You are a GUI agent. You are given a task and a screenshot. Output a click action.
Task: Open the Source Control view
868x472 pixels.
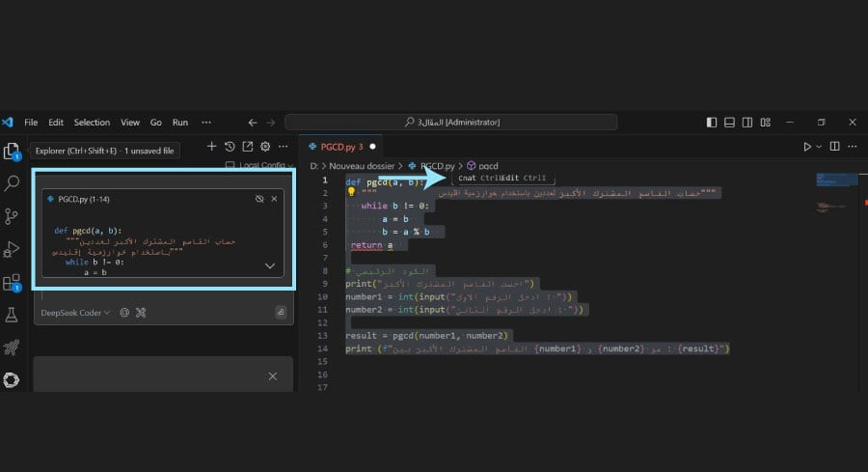click(12, 216)
